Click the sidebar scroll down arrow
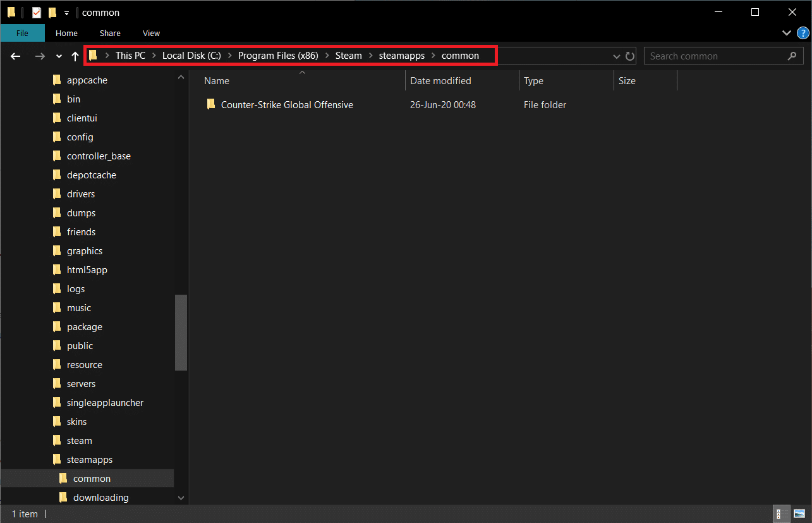 point(181,498)
